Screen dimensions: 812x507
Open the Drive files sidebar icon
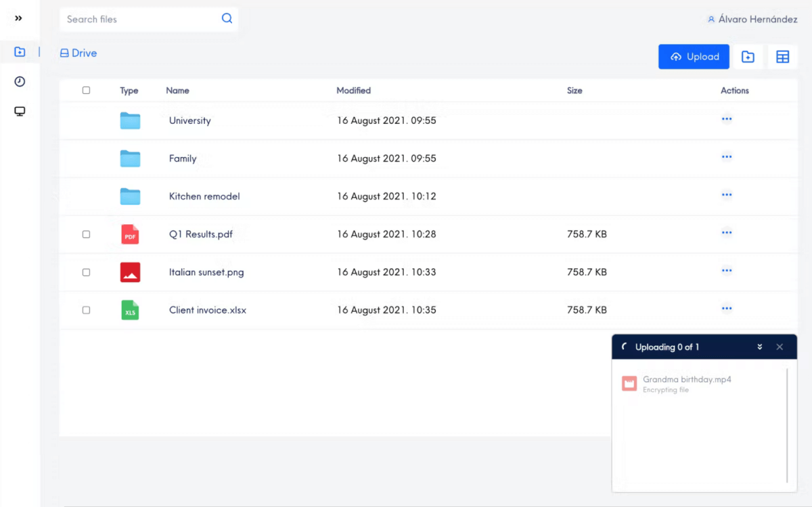pyautogui.click(x=20, y=52)
